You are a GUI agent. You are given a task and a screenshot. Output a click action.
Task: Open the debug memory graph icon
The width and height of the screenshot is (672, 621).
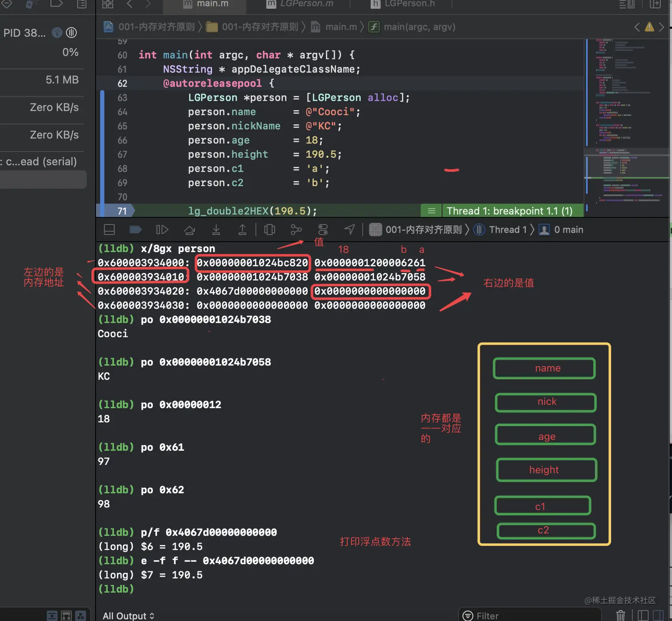[296, 229]
